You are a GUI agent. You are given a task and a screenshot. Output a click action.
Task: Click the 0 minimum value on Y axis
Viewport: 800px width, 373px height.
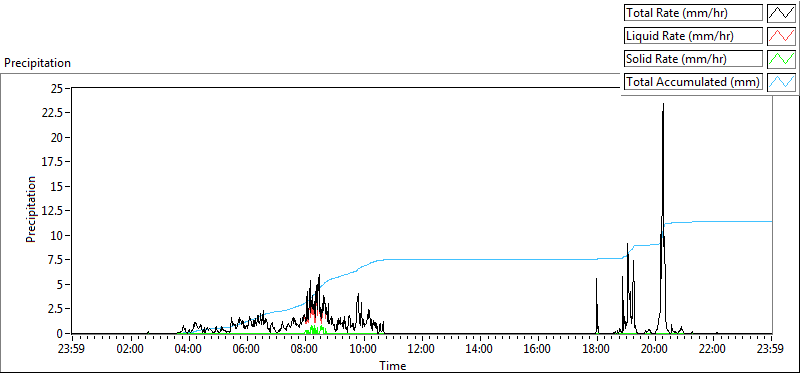pyautogui.click(x=60, y=333)
